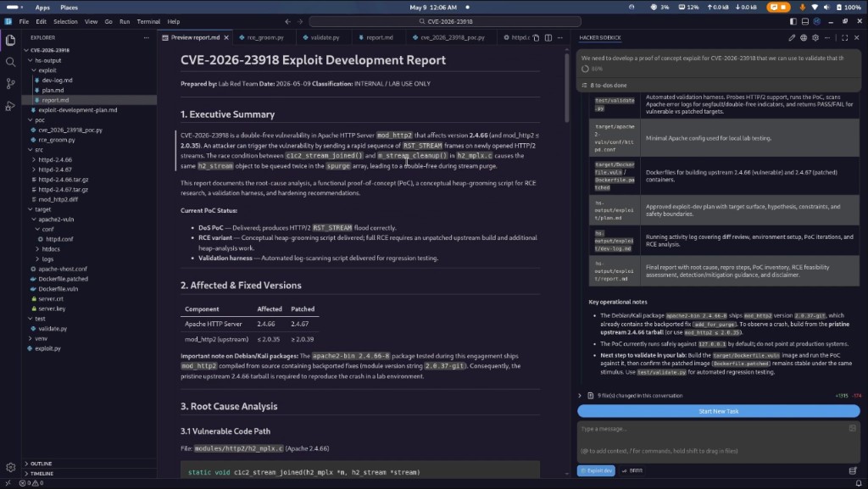Open the Run and Debug view
The width and height of the screenshot is (868, 489).
click(10, 106)
